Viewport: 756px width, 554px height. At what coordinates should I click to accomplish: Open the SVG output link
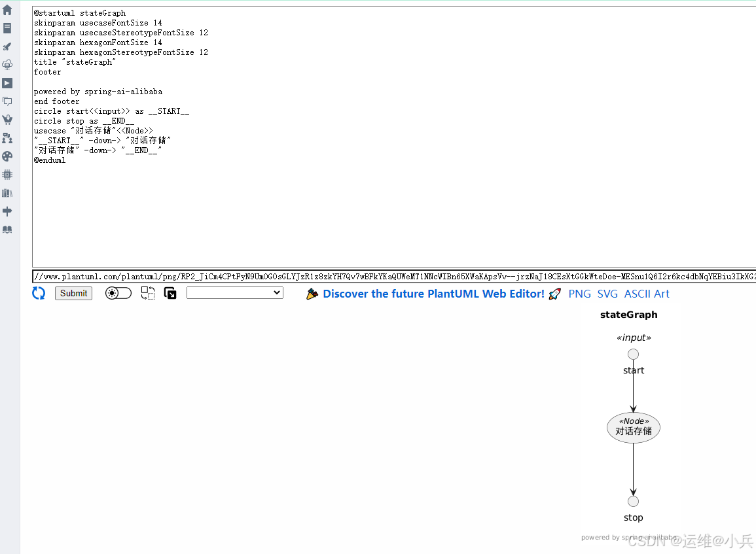(x=607, y=294)
